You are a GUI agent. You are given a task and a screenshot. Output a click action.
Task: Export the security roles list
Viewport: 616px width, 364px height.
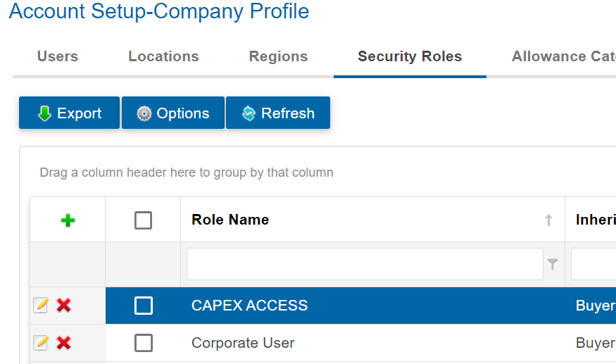[69, 113]
